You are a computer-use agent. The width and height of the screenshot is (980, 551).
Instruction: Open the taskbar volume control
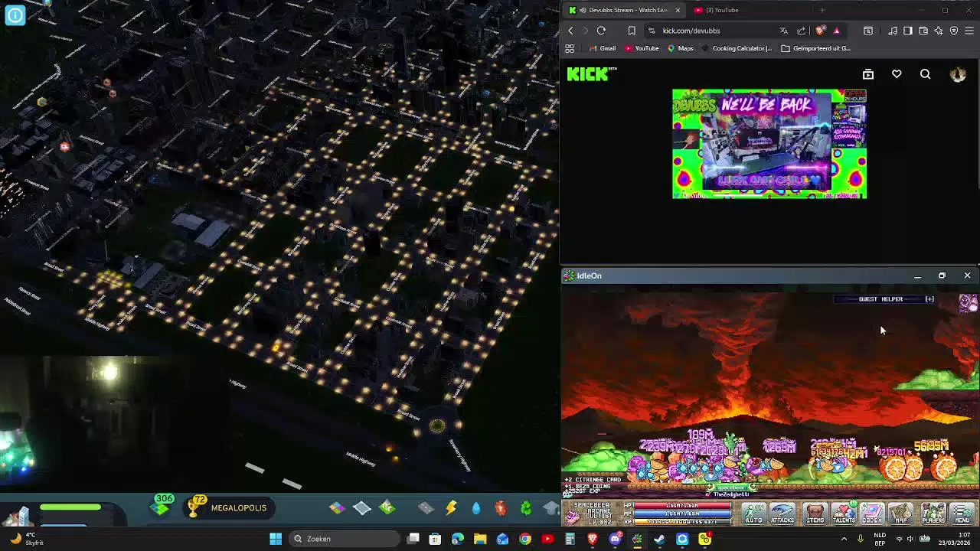click(910, 539)
